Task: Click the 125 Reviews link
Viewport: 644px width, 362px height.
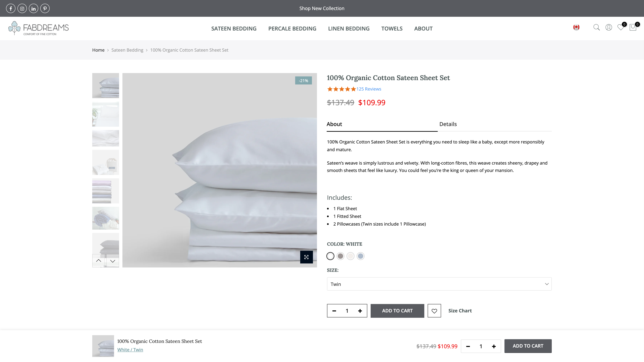Action: click(369, 89)
